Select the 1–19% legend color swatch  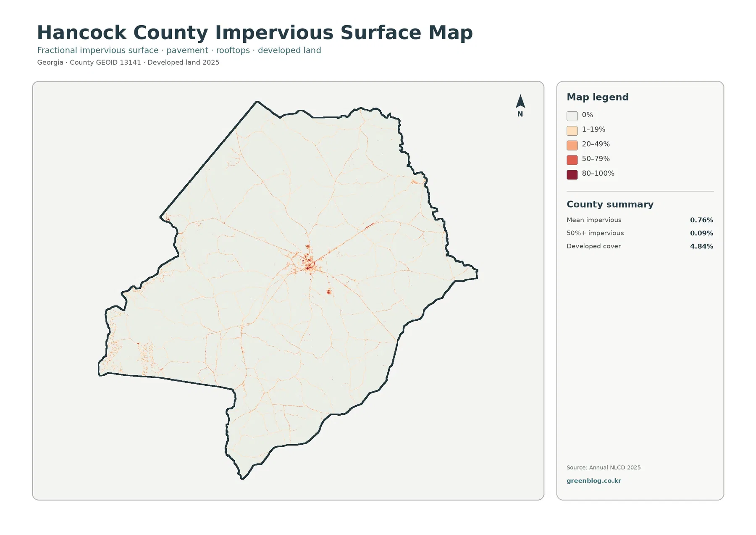click(572, 131)
